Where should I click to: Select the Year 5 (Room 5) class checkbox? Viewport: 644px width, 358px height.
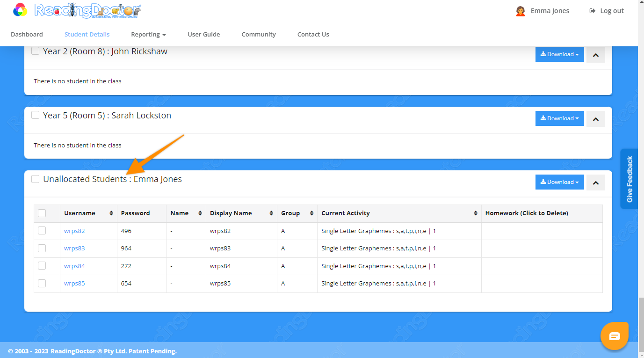pos(35,115)
